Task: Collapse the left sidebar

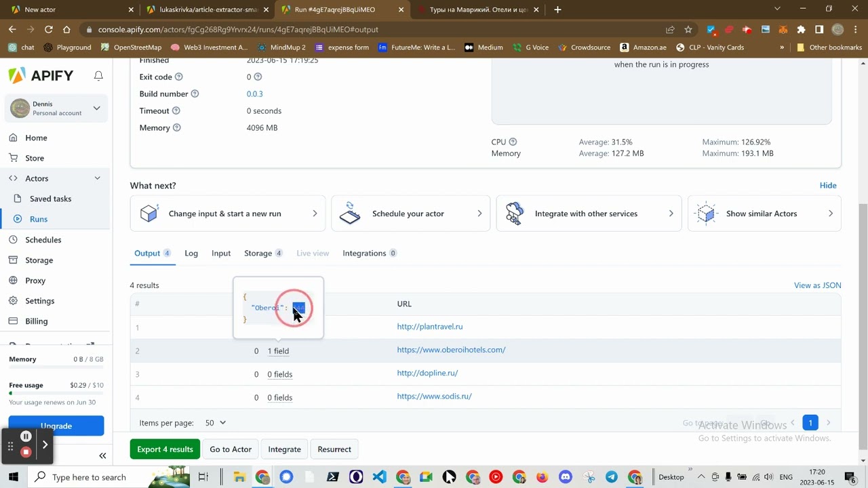Action: [x=102, y=455]
